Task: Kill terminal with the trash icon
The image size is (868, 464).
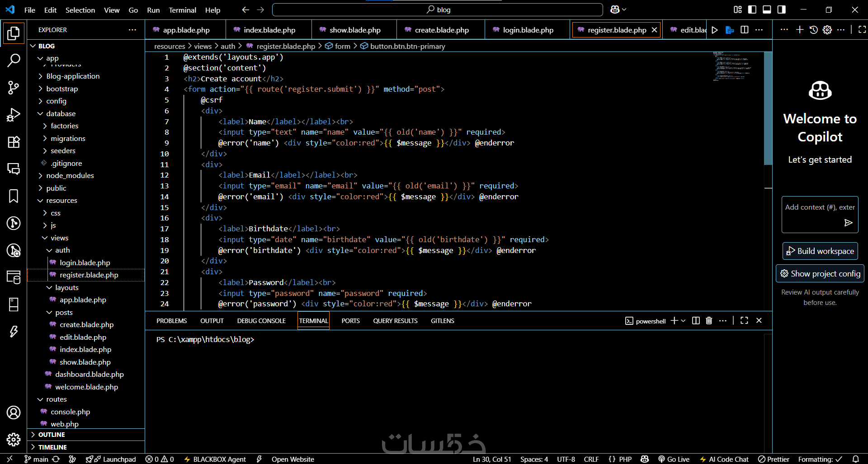Action: pos(709,321)
